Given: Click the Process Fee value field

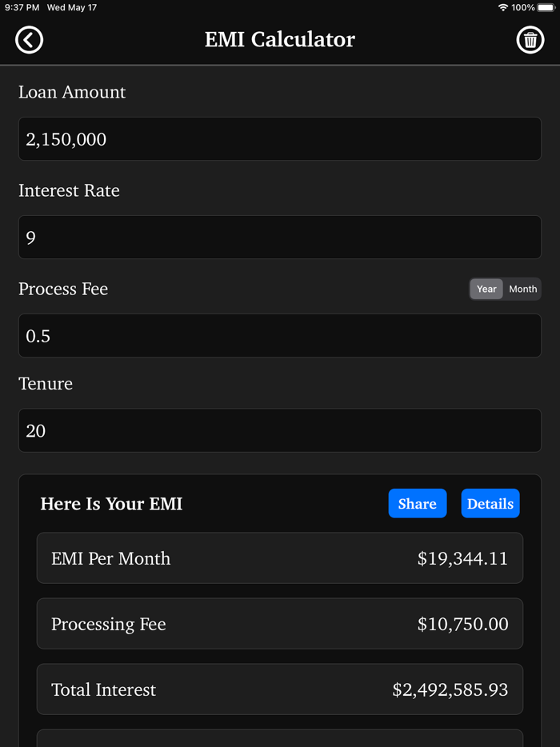Looking at the screenshot, I should coord(280,335).
